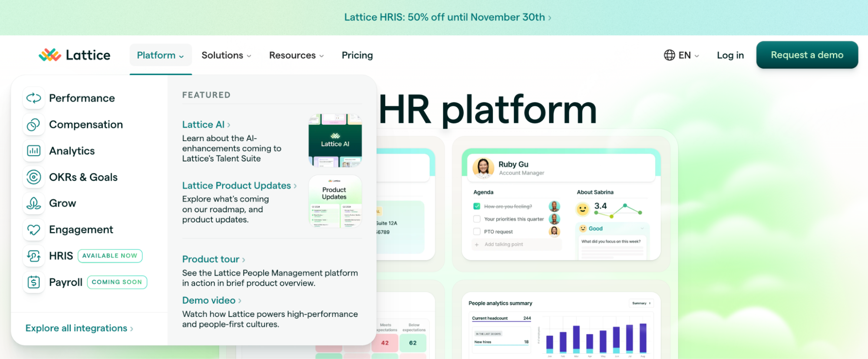The height and width of the screenshot is (359, 868).
Task: Click the Product Updates thumbnail image
Action: coord(335,202)
